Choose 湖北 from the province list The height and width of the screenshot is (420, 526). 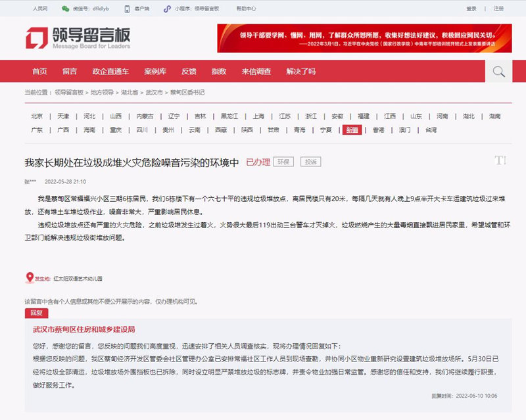click(x=468, y=116)
